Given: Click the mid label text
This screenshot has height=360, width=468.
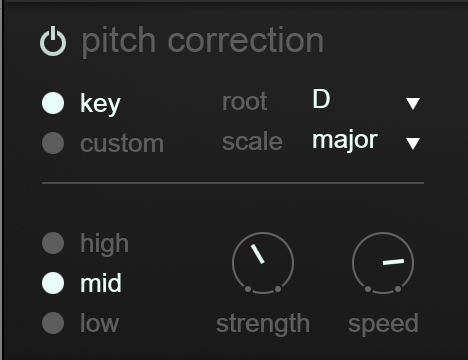Looking at the screenshot, I should coord(101,283).
